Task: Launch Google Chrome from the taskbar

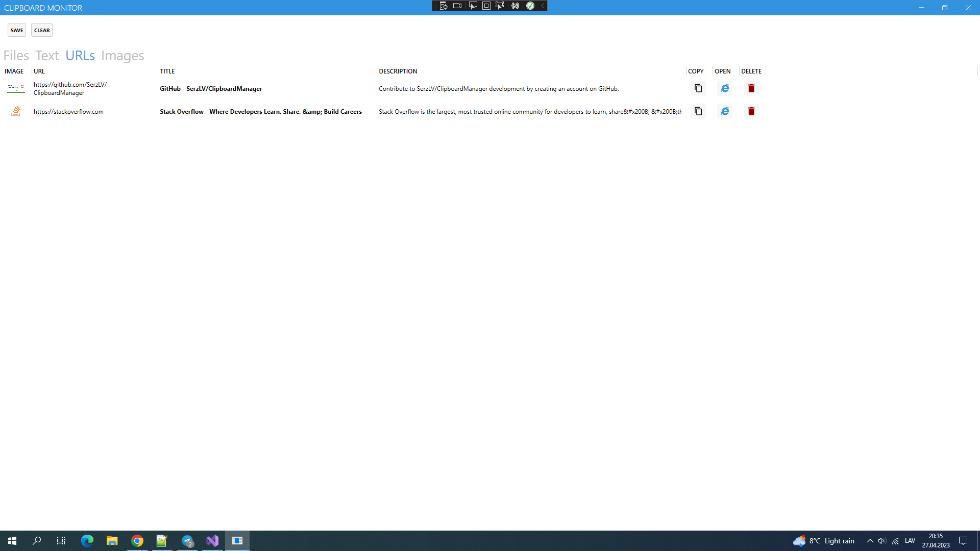Action: click(137, 540)
